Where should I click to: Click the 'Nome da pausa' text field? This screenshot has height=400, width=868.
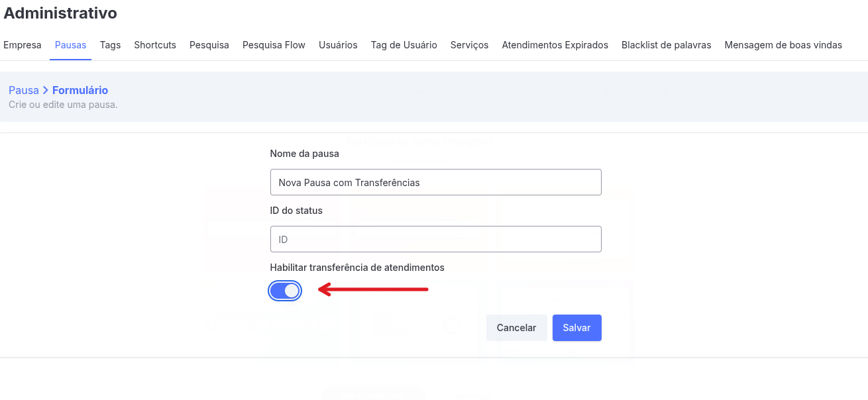pyautogui.click(x=435, y=182)
